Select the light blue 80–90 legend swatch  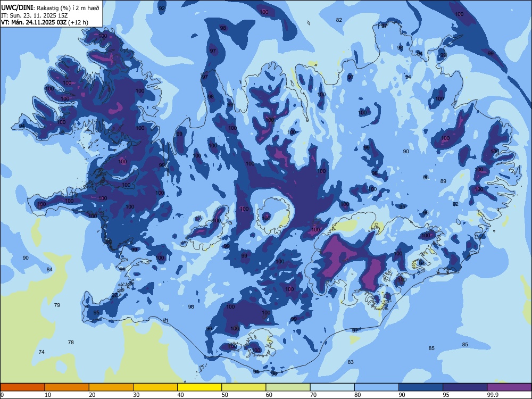377,387
